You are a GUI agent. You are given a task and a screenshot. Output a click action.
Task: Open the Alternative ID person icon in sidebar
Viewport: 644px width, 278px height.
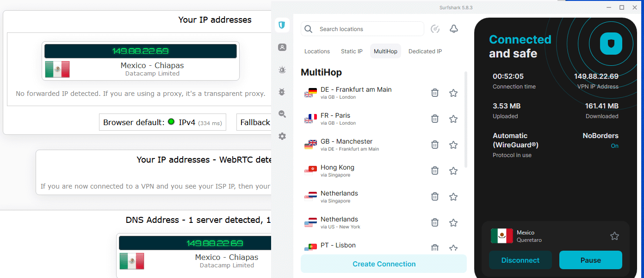coord(282,47)
